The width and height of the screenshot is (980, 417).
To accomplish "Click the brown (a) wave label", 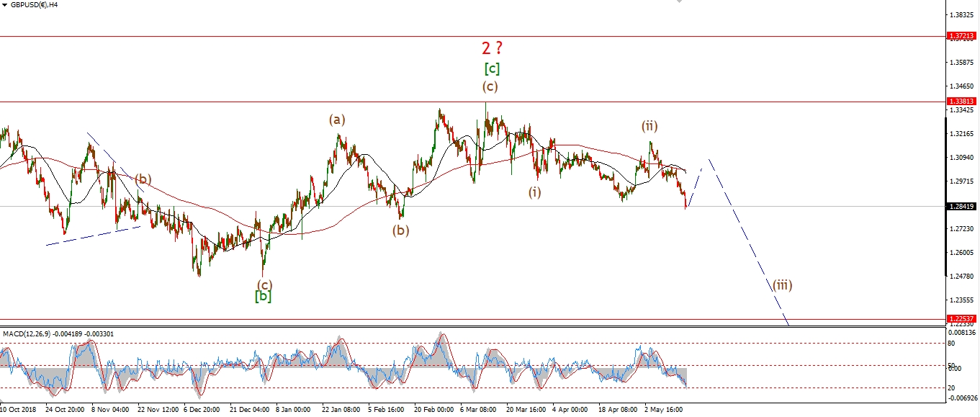I will tap(337, 120).
